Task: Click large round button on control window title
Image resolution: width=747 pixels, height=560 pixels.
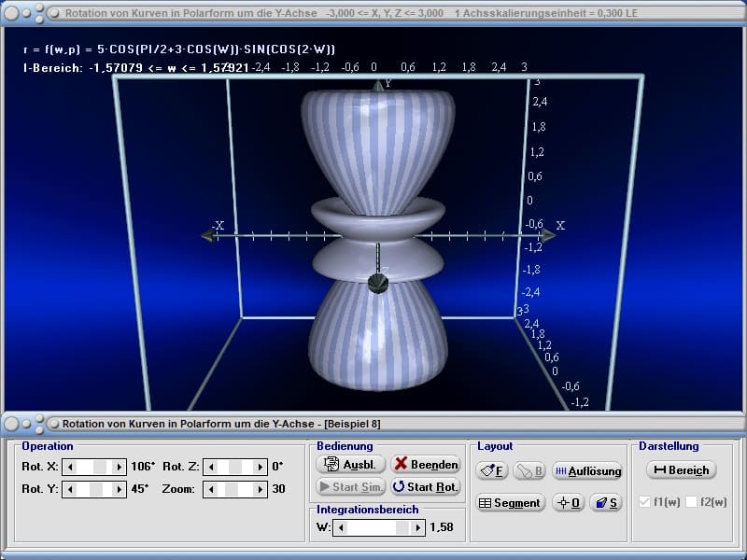Action: point(12,424)
